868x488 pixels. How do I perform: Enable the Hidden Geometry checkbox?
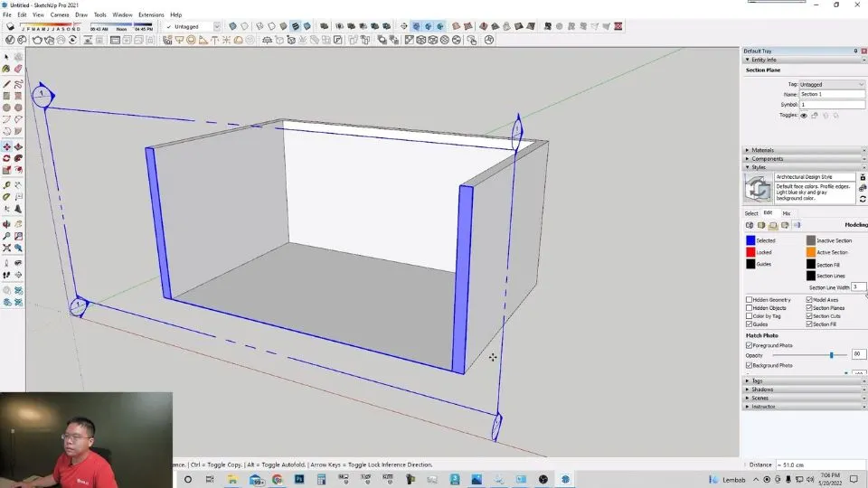749,300
